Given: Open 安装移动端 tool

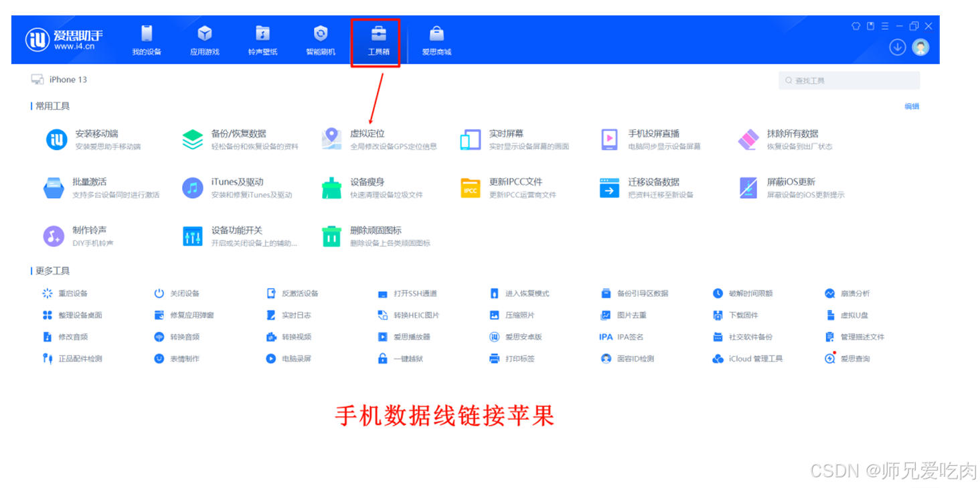Looking at the screenshot, I should [94, 139].
